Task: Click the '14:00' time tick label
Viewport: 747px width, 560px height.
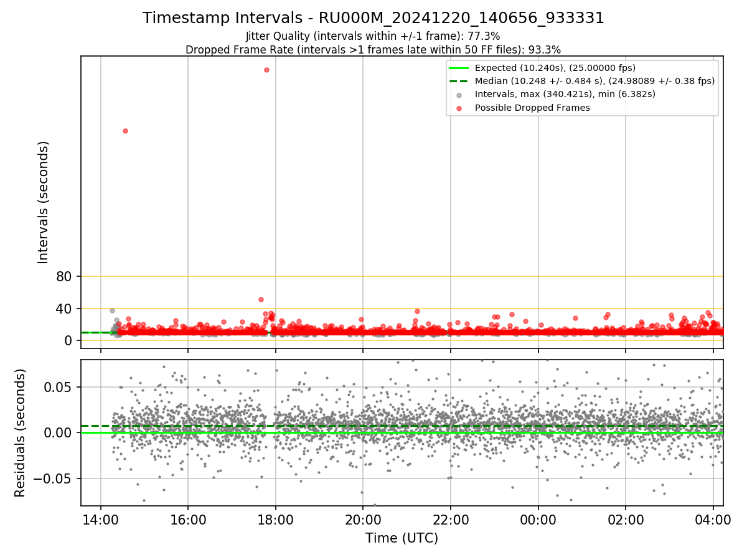Action: (x=101, y=519)
